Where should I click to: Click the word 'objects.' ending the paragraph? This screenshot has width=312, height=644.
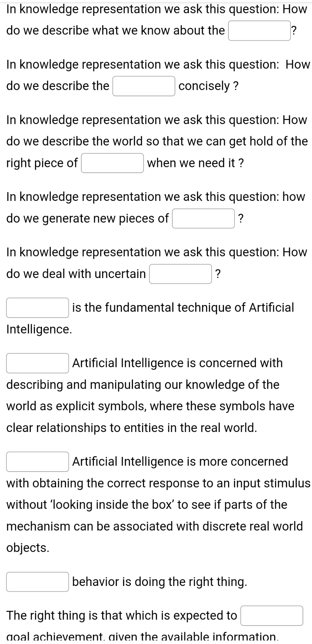click(x=28, y=547)
